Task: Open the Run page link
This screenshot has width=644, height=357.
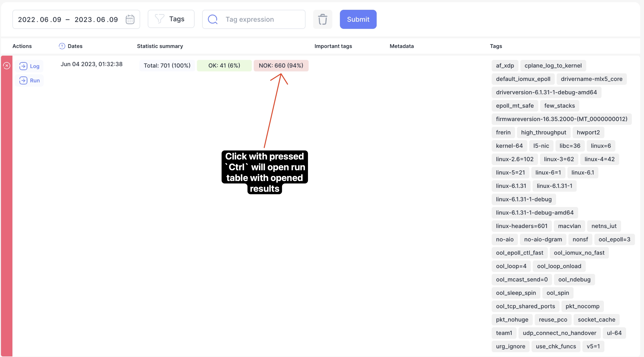Action: (x=30, y=80)
